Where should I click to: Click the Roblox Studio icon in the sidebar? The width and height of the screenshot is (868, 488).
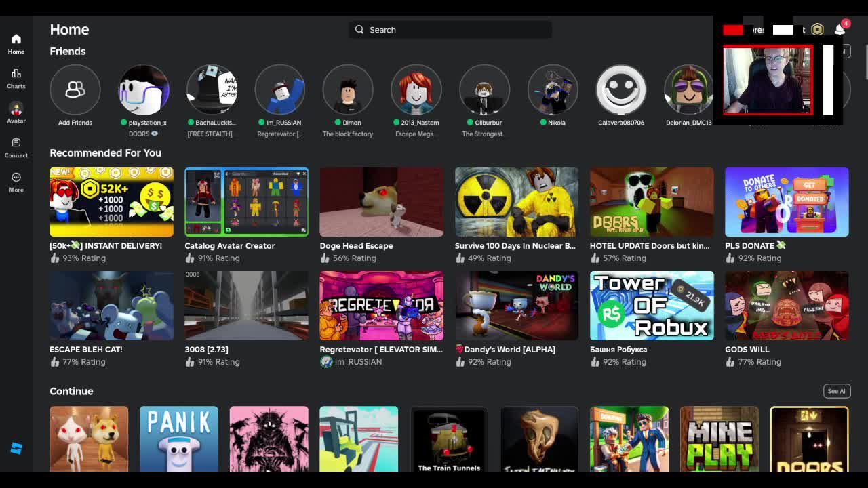pos(16,449)
